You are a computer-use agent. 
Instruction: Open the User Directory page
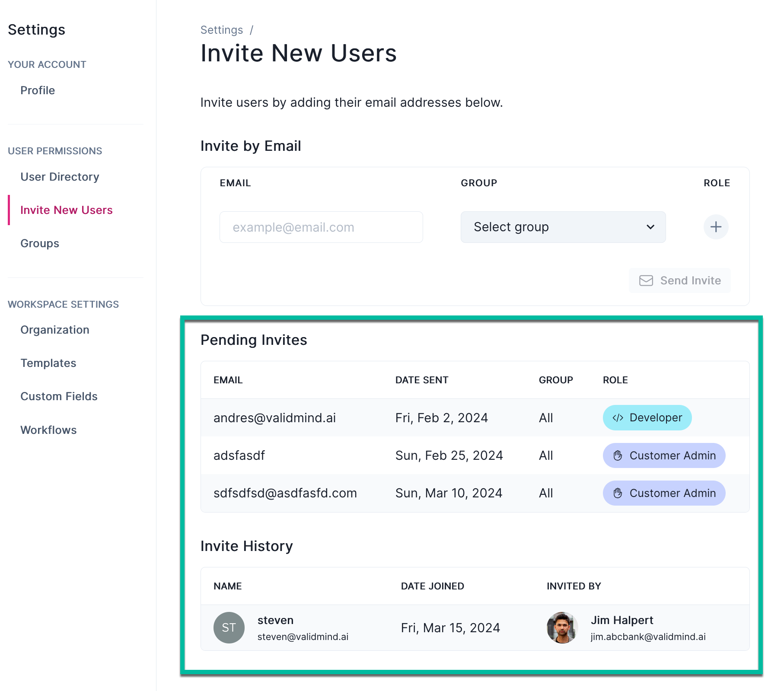click(x=60, y=177)
